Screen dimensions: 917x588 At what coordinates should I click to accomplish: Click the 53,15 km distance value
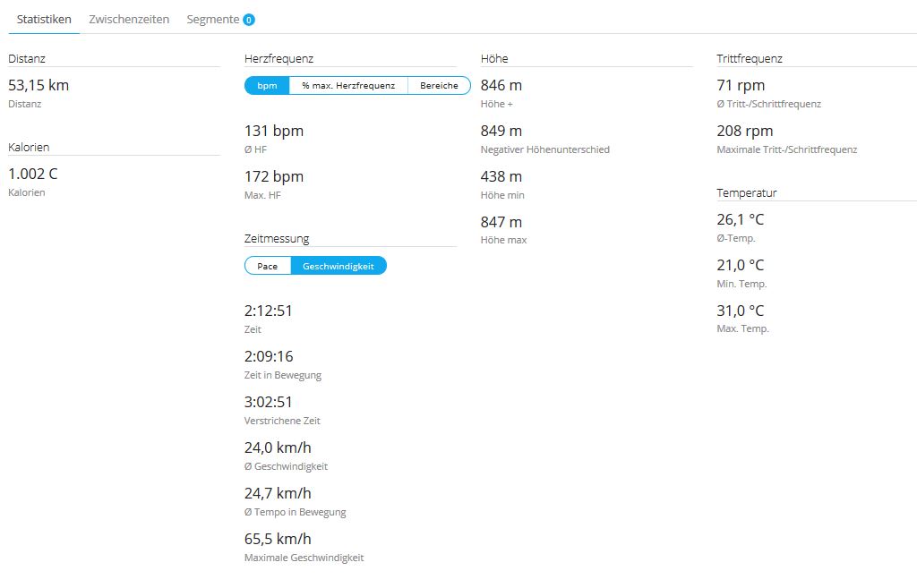click(39, 85)
